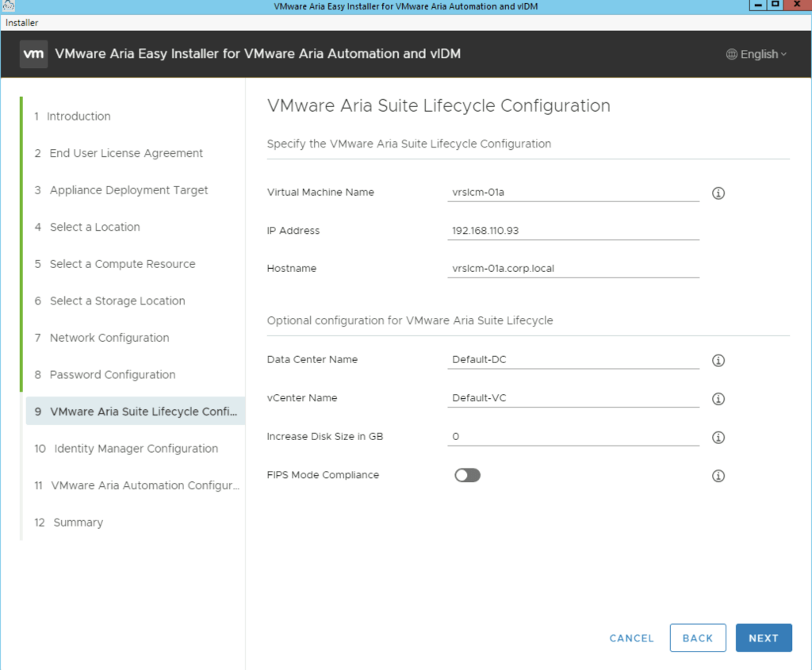Open Select a Compute Resource step
This screenshot has height=670, width=812.
[x=115, y=264]
